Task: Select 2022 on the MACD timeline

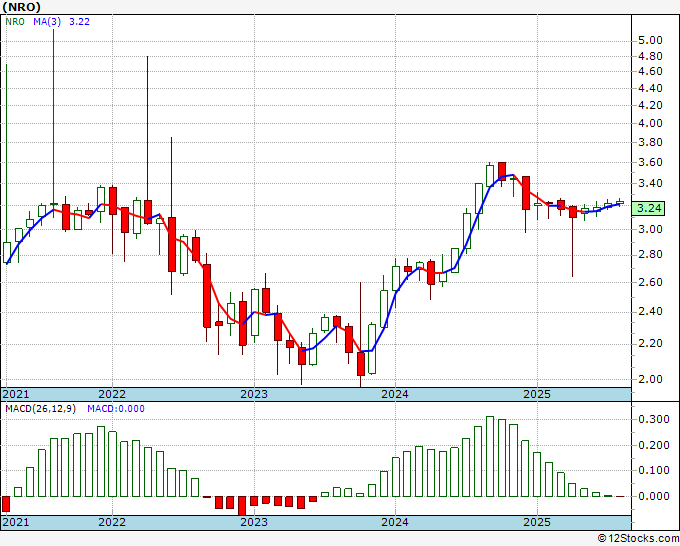Action: pos(112,522)
